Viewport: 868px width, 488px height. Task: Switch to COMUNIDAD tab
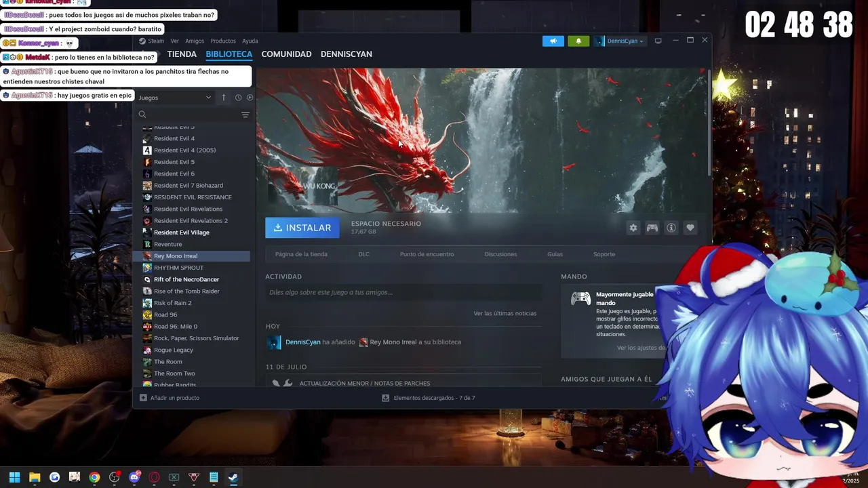coord(286,54)
